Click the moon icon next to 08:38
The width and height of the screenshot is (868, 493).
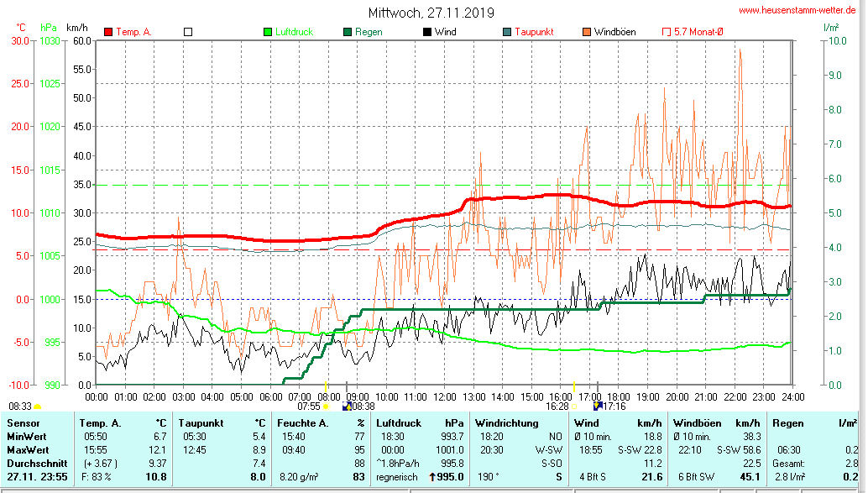[x=347, y=406]
